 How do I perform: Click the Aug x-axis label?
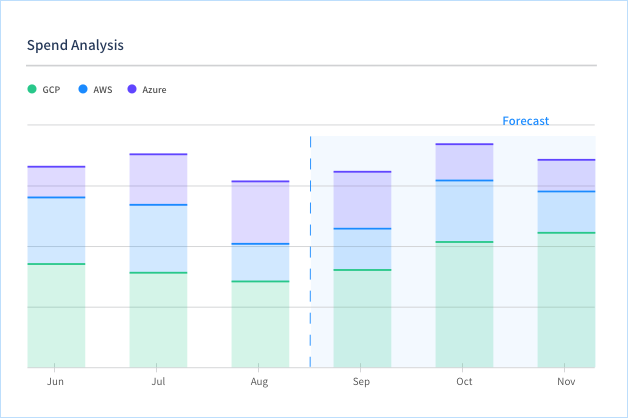(260, 382)
